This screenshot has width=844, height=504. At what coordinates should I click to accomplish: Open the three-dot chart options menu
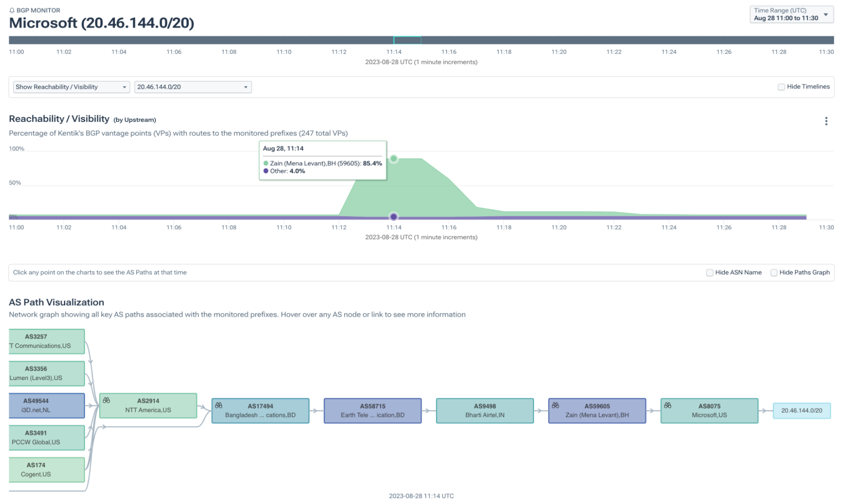point(826,121)
